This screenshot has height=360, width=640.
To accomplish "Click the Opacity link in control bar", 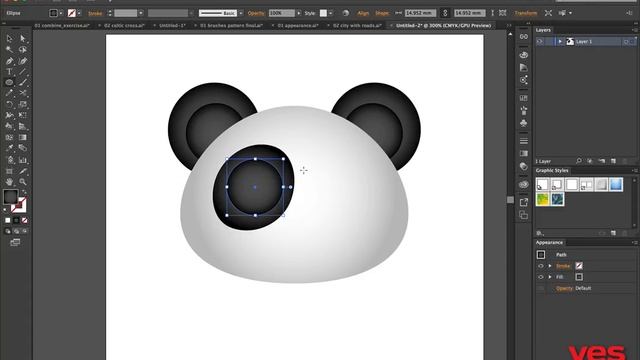I will pyautogui.click(x=256, y=13).
